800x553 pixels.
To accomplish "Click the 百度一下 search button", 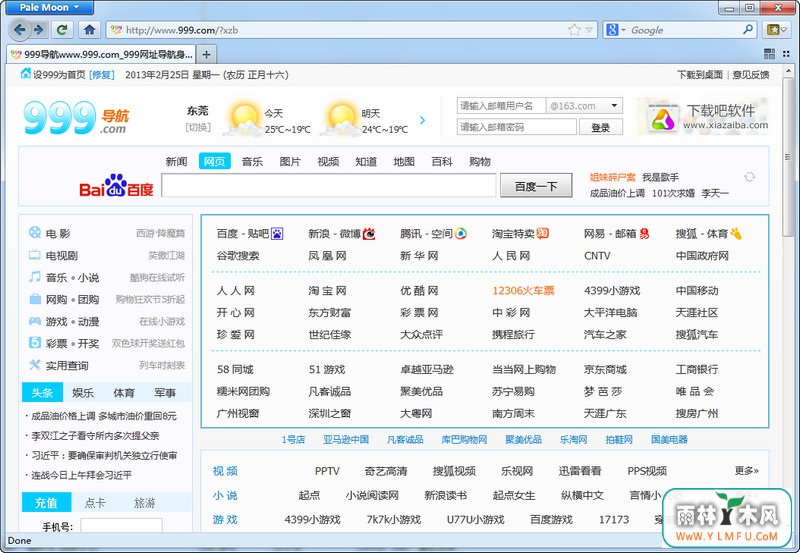I will tap(536, 186).
